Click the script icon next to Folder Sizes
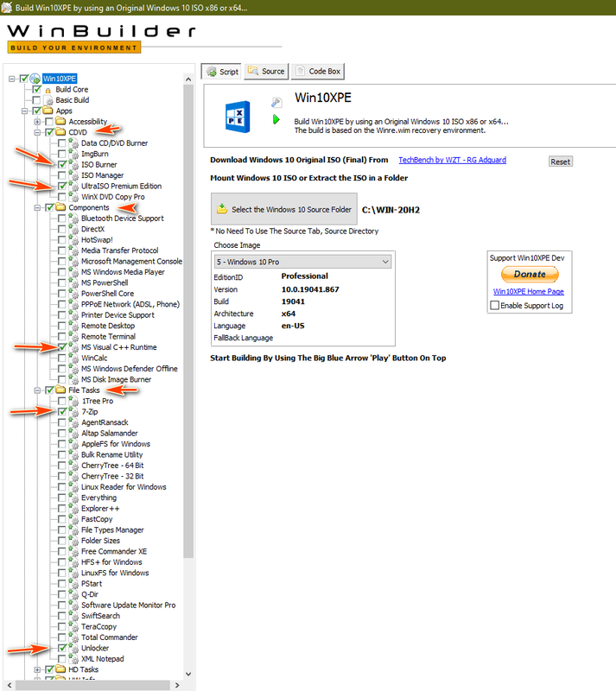The width and height of the screenshot is (616, 691). (73, 541)
